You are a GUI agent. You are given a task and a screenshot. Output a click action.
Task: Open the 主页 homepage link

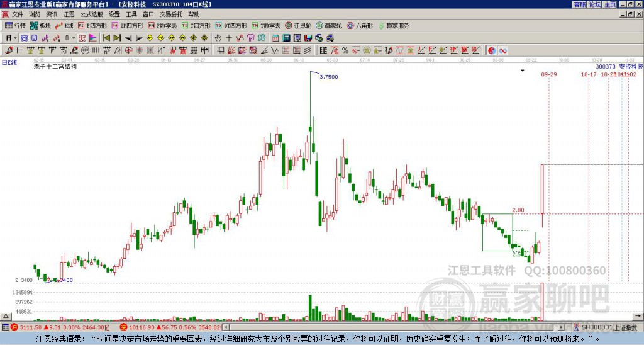[610, 4]
